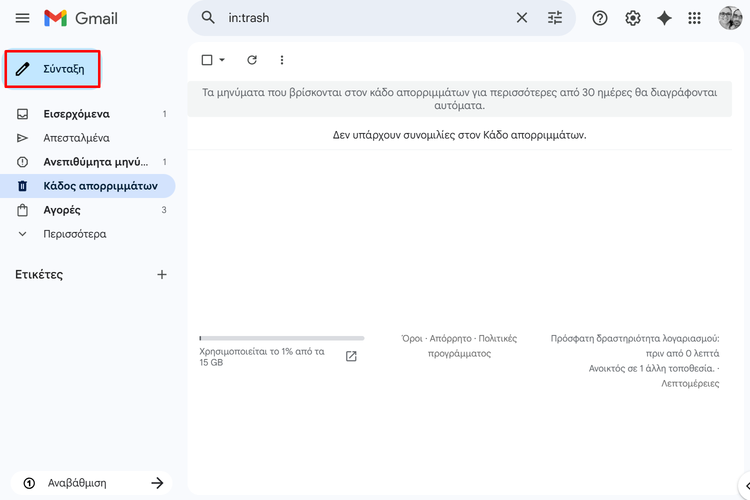Open Settings gear icon

[633, 18]
